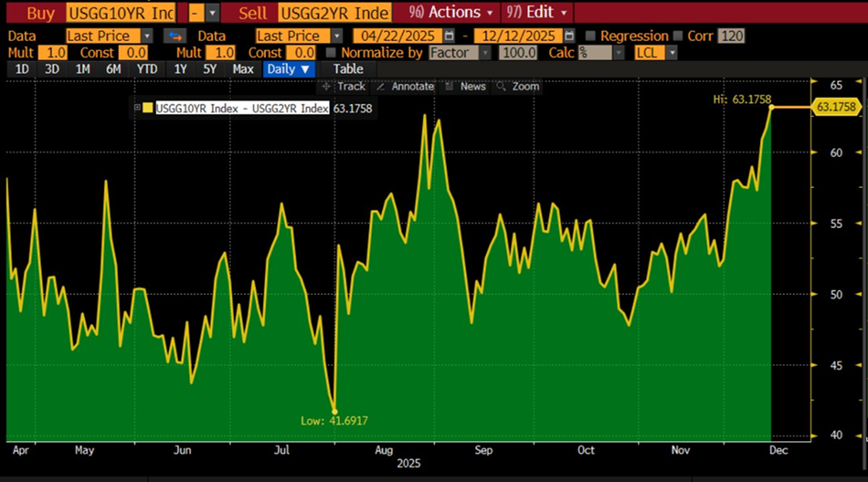Open the Actions menu

coord(450,12)
